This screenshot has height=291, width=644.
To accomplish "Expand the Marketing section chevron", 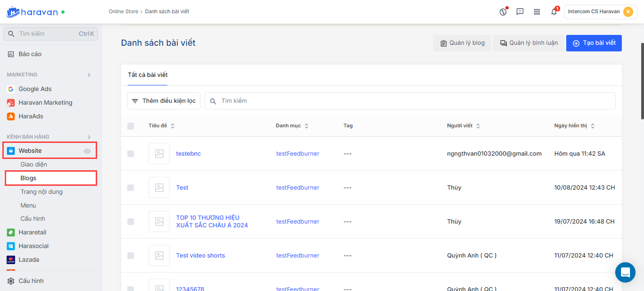I will [89, 75].
